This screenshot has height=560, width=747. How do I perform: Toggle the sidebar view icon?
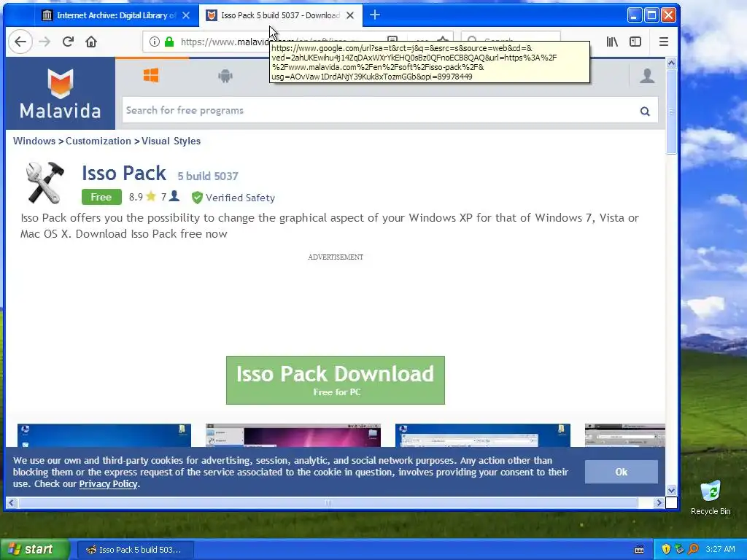point(635,42)
